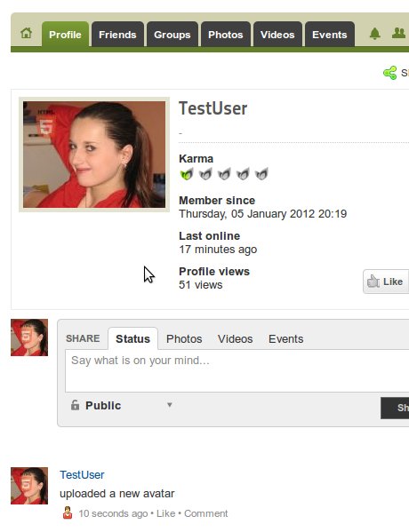Click the padlock privacy icon

tap(75, 405)
